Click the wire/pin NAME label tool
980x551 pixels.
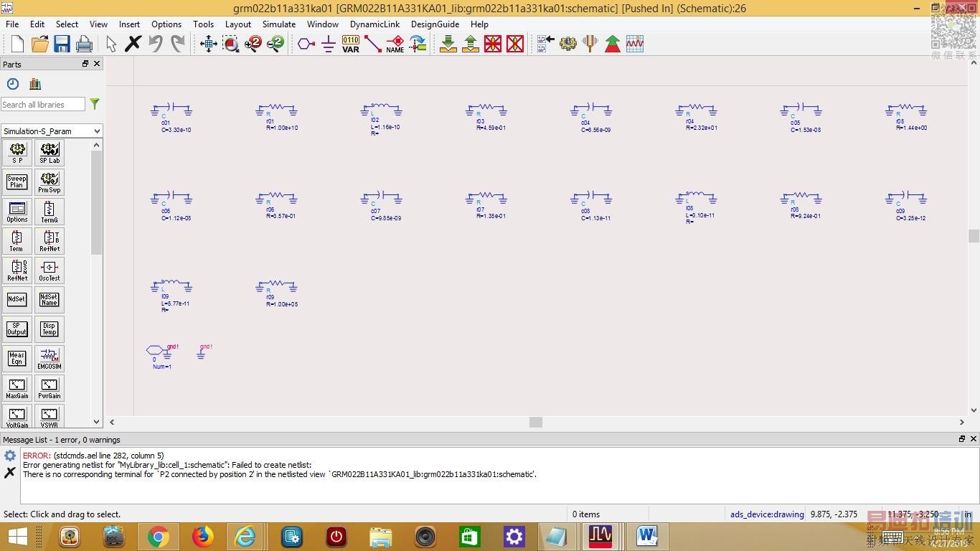395,44
